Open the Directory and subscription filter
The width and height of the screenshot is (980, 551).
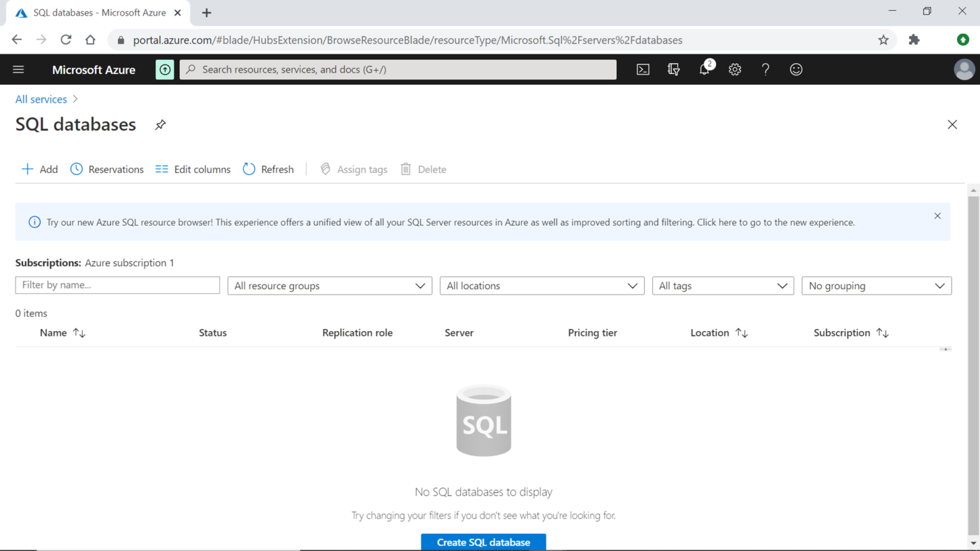point(673,70)
